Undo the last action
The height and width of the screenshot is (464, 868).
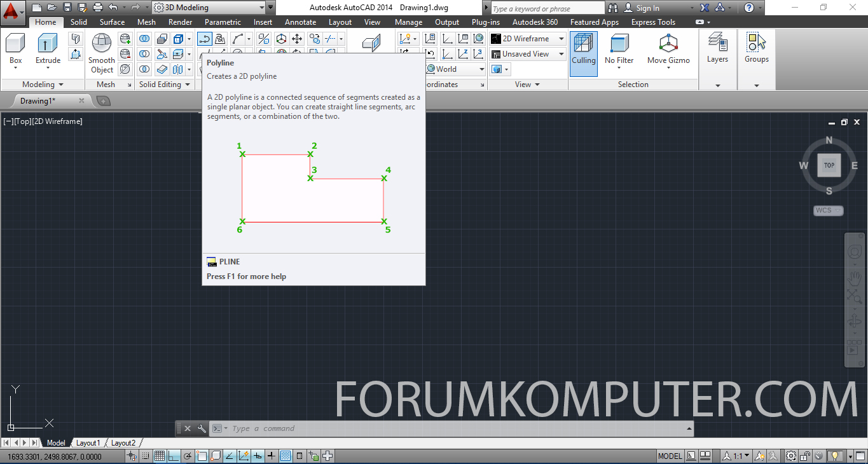pyautogui.click(x=113, y=8)
